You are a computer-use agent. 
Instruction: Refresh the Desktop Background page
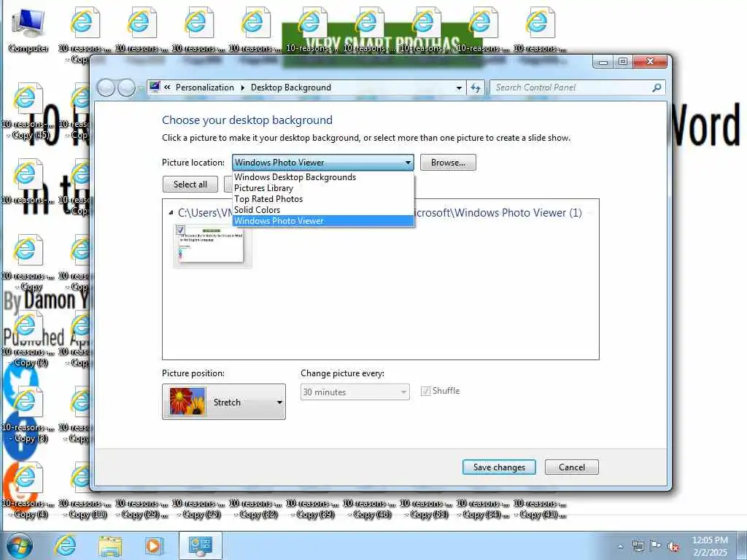click(476, 87)
